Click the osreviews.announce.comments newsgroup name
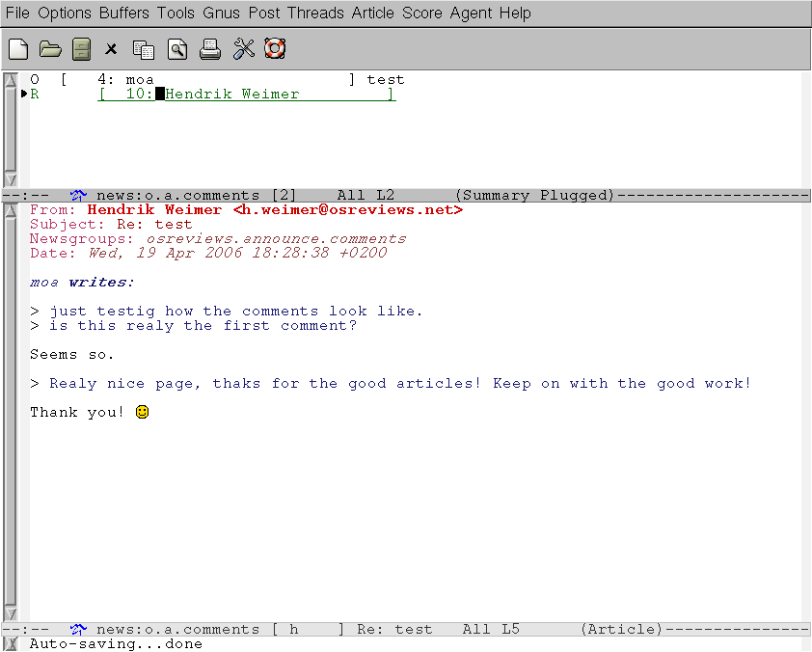812x652 pixels. [276, 238]
